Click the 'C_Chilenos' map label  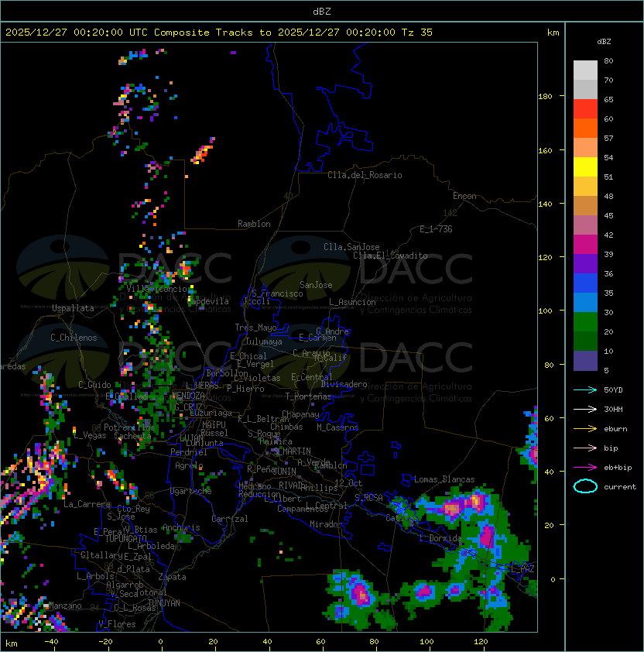click(x=74, y=338)
